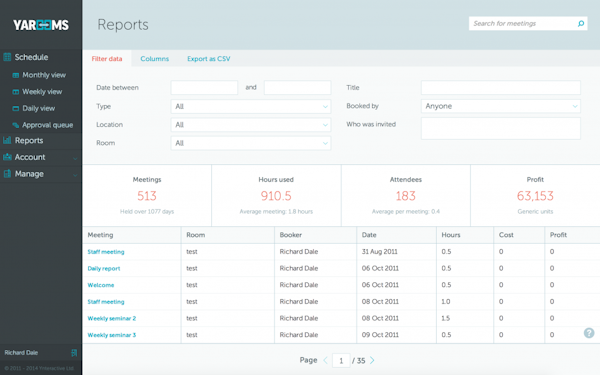600x375 pixels.
Task: Go to next page arrow
Action: tap(372, 360)
